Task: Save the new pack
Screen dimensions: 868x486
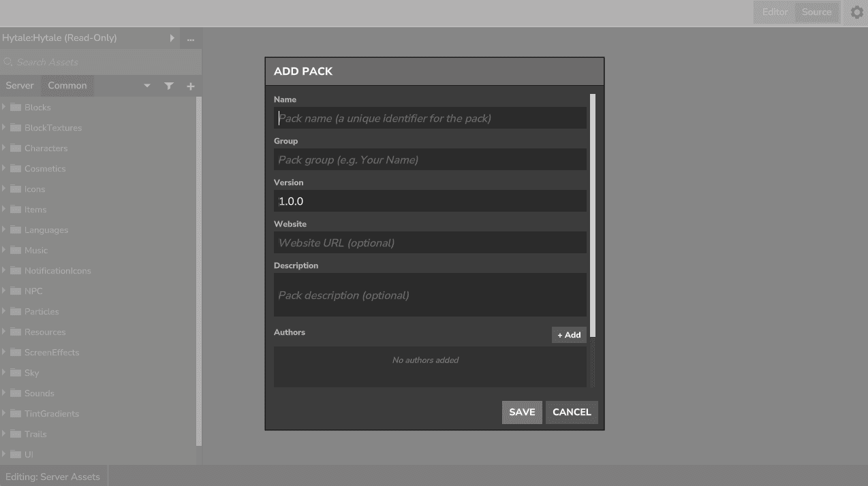Action: pyautogui.click(x=522, y=412)
